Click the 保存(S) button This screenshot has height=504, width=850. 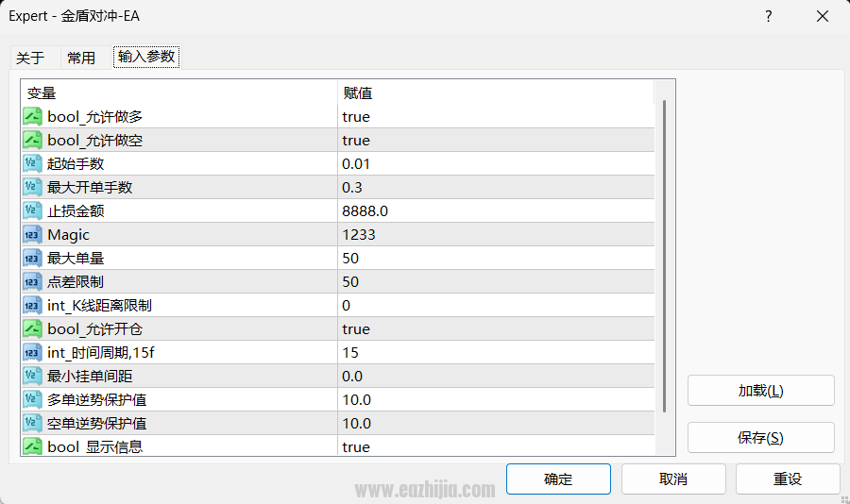760,438
